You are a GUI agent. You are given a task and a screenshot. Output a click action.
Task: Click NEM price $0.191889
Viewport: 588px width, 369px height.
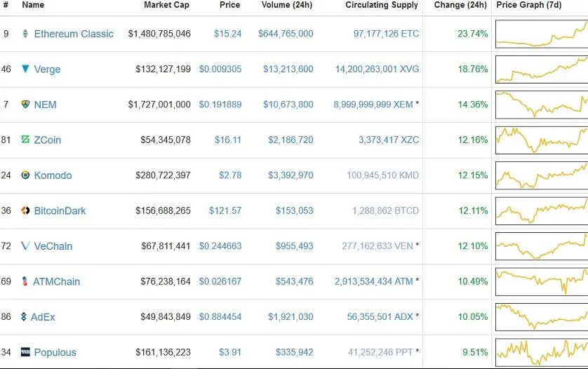[220, 105]
